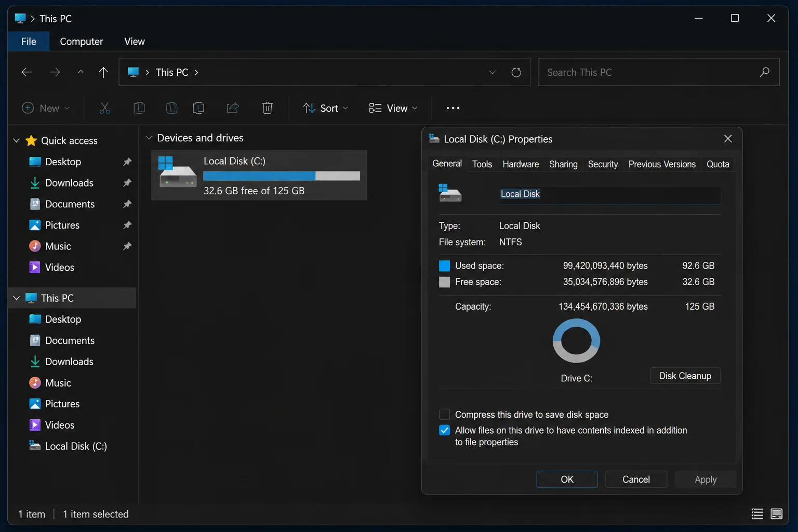Expand chevron after This PC in address bar
The width and height of the screenshot is (798, 532).
pyautogui.click(x=196, y=72)
